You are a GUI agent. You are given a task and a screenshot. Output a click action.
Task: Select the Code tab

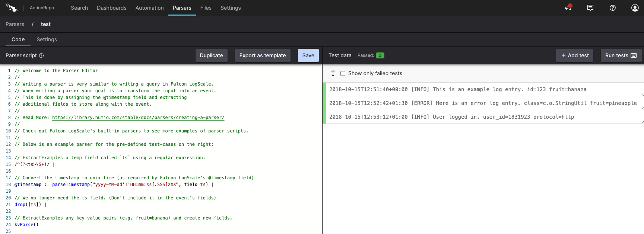point(18,39)
